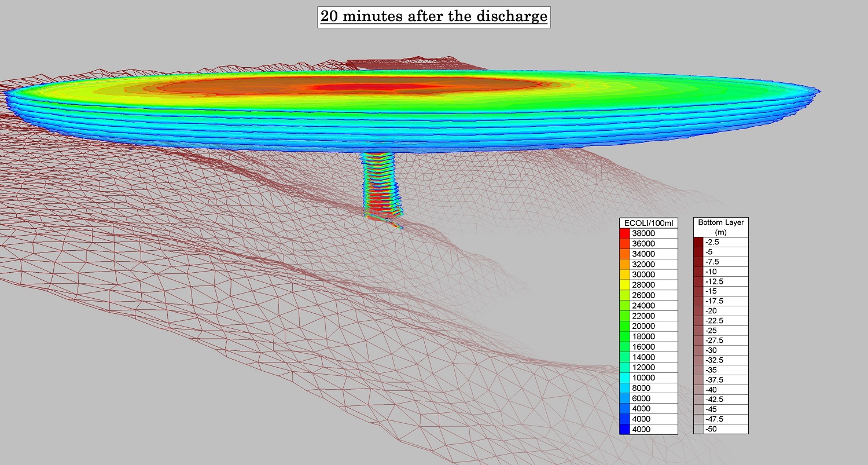Viewport: 868px width, 465px height.
Task: Click the -12.5 depth value
Action: click(x=715, y=281)
